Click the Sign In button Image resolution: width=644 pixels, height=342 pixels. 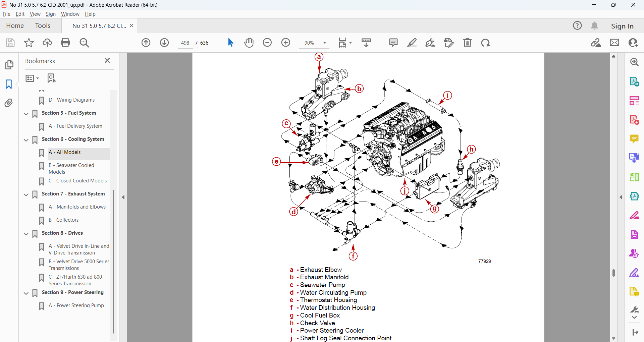[622, 26]
